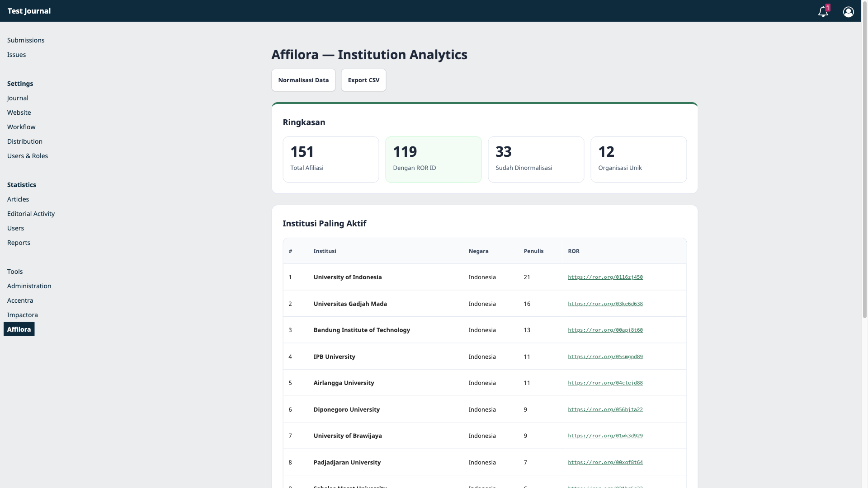This screenshot has height=488, width=868.
Task: Click author count 16 for Gadjah Mada
Action: coord(527,304)
